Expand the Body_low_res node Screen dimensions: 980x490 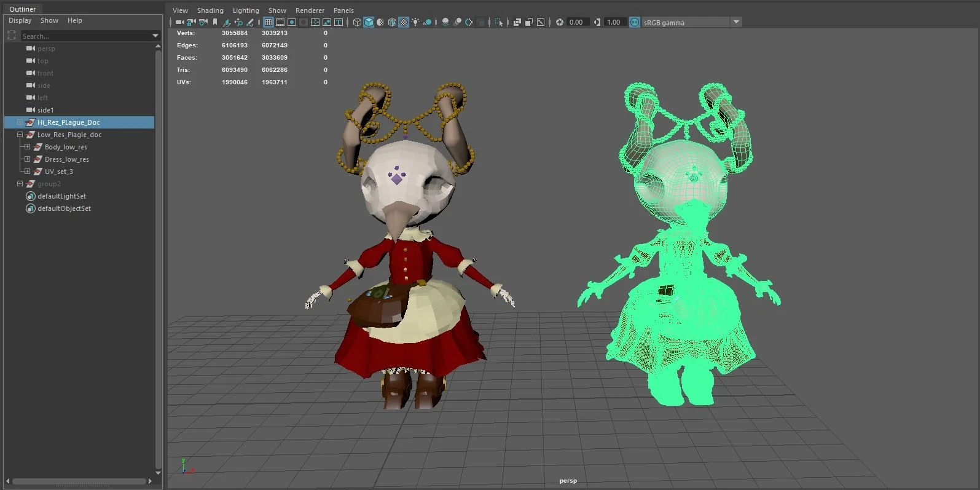tap(27, 147)
